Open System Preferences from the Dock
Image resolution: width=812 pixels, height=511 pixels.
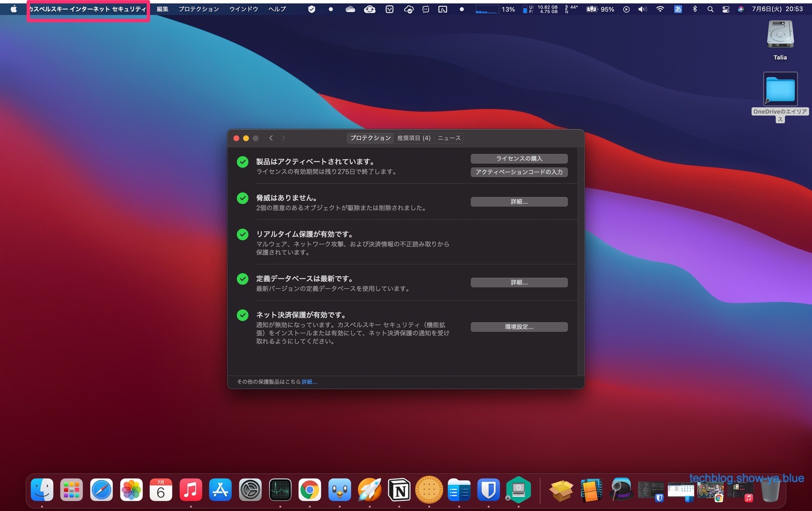tap(250, 491)
